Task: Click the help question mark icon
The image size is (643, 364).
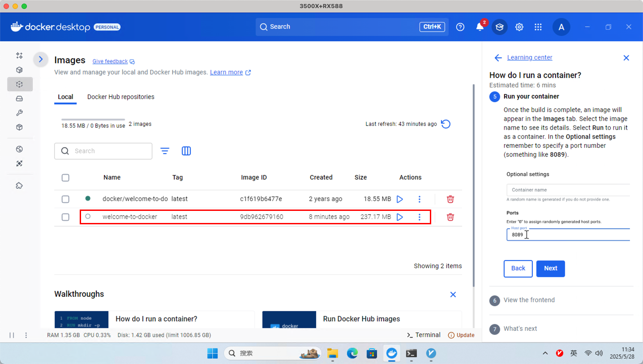Action: tap(460, 27)
